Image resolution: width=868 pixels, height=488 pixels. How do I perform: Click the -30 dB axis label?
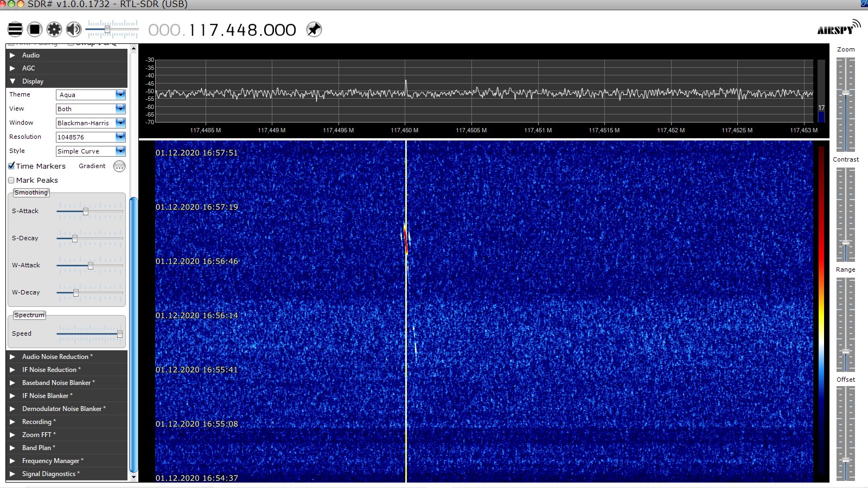tap(150, 60)
